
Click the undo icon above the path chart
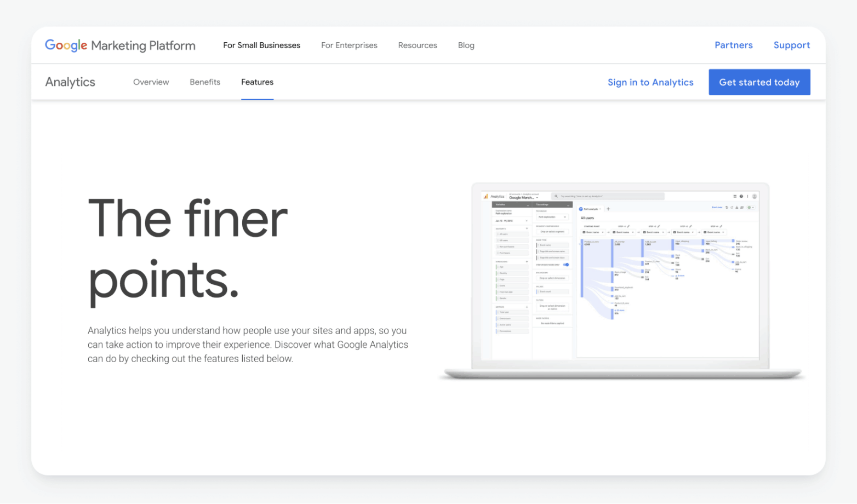pos(727,207)
